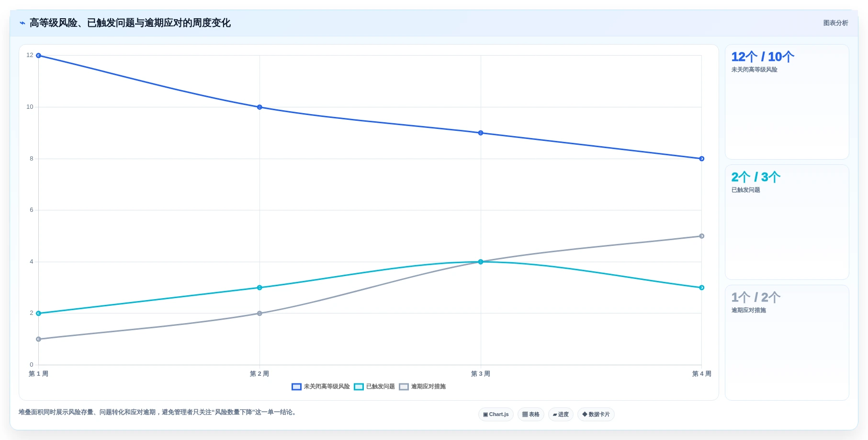This screenshot has height=440, width=868.
Task: Click the 2个 / 3个 stat value
Action: coord(756,177)
